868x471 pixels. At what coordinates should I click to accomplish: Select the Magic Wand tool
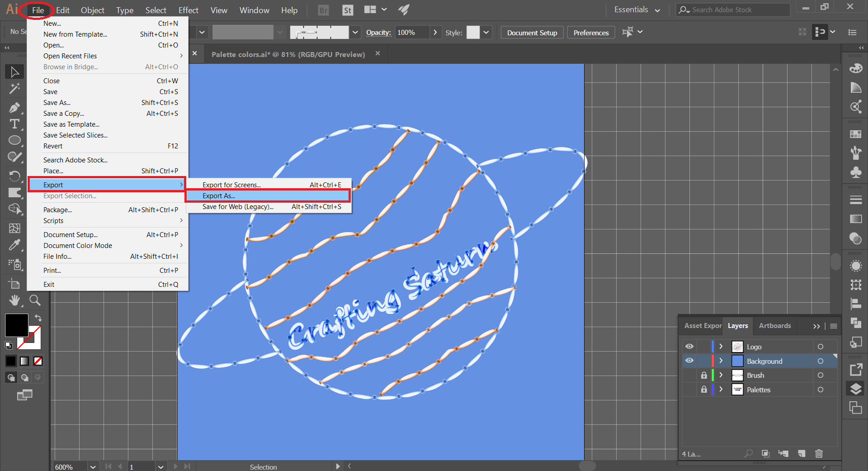pyautogui.click(x=14, y=88)
